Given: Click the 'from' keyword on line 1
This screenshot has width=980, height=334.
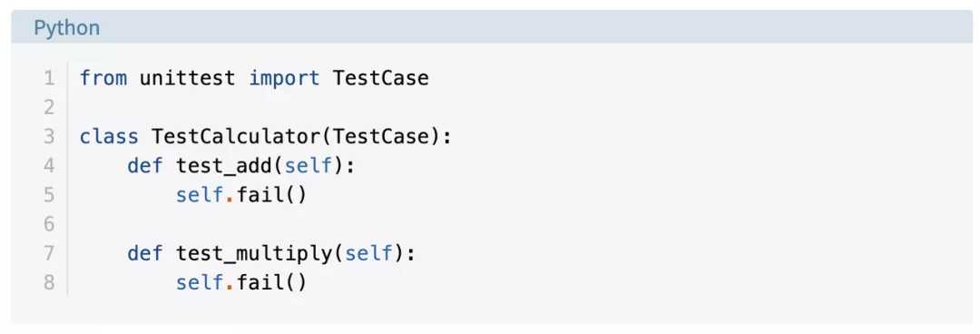Looking at the screenshot, I should 103,78.
